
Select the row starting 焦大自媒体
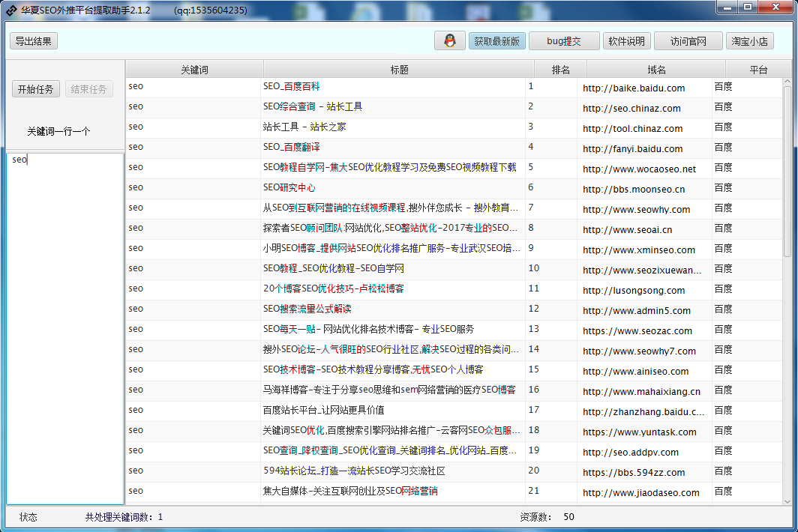[x=454, y=492]
